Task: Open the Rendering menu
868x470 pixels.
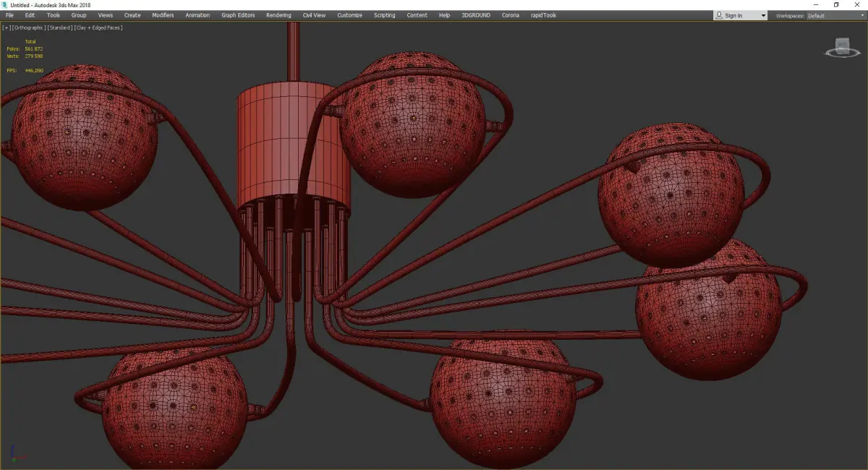Action: coord(278,15)
